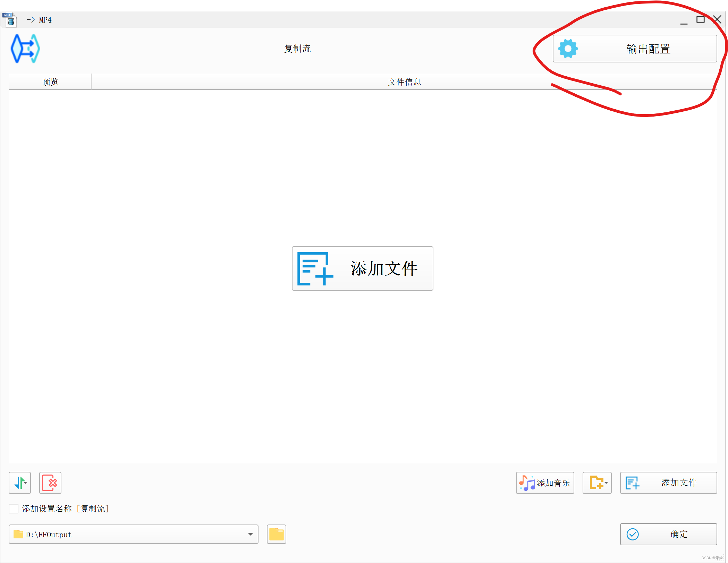Minimize the MP4 dialog window

[684, 21]
